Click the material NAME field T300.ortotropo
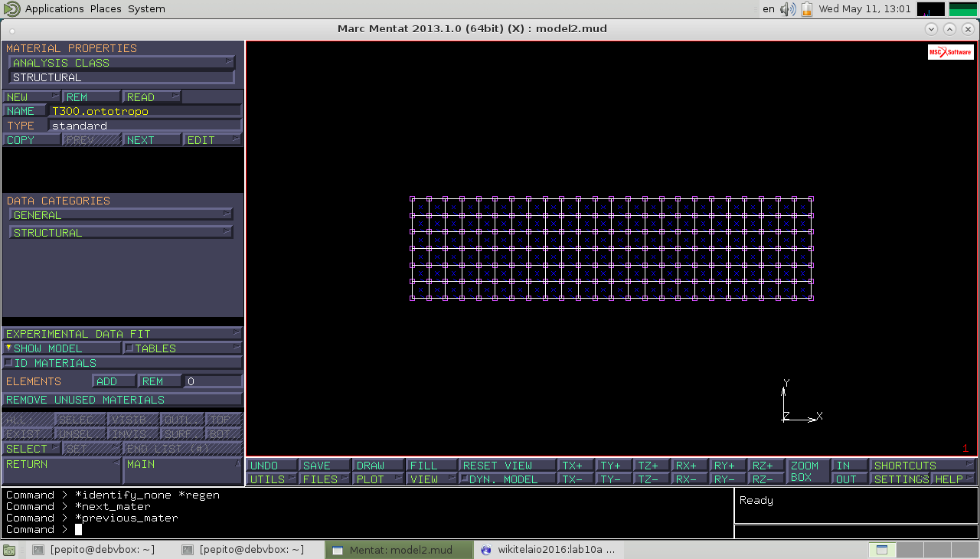The width and height of the screenshot is (980, 559). coord(145,111)
